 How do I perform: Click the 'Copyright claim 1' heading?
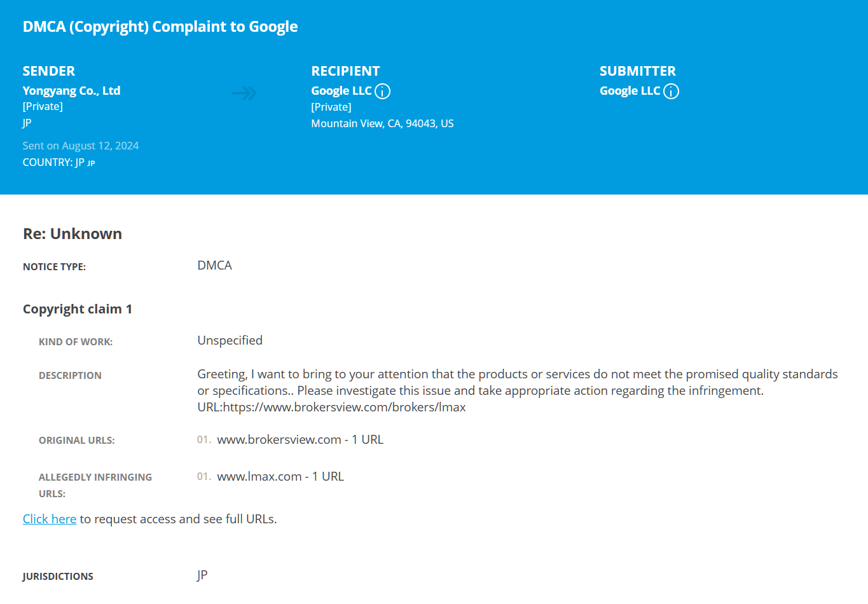78,309
